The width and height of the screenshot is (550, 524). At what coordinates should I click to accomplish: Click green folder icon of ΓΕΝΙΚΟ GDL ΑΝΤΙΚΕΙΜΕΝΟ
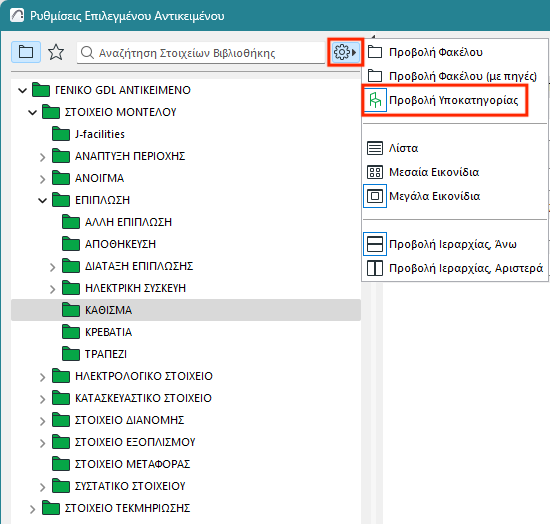41,90
